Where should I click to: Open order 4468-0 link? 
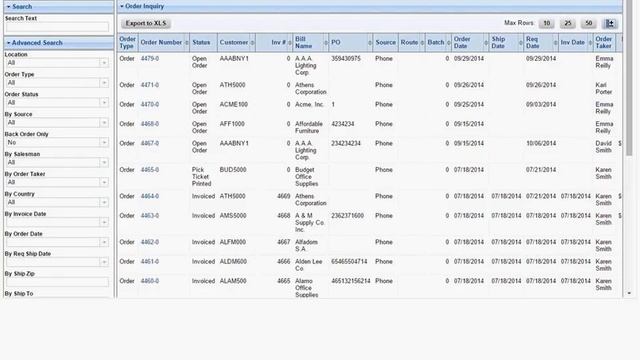point(150,124)
